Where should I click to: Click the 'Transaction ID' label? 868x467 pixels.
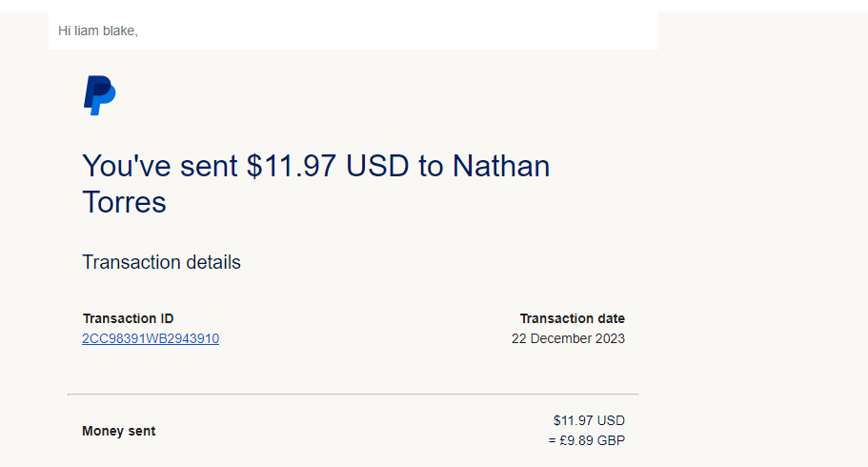point(128,318)
